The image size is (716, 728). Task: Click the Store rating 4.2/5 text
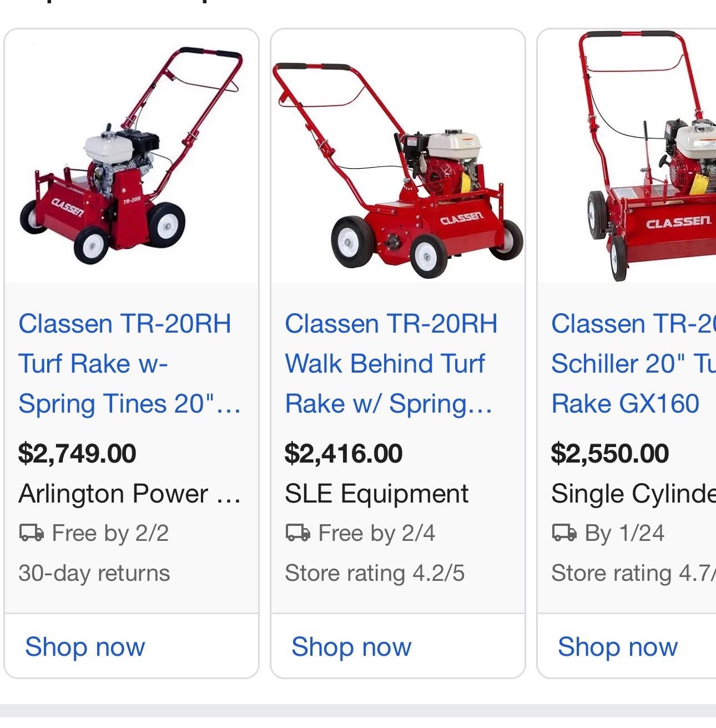375,573
